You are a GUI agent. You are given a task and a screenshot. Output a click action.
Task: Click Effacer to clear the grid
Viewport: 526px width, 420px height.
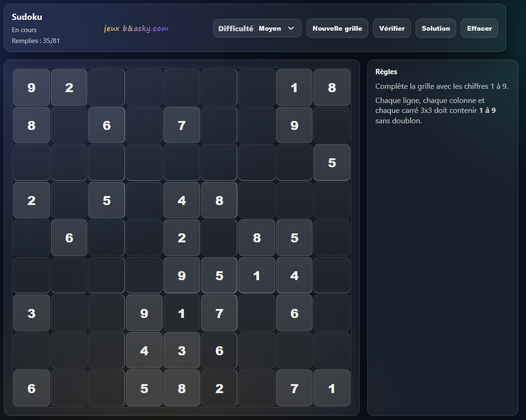point(479,28)
